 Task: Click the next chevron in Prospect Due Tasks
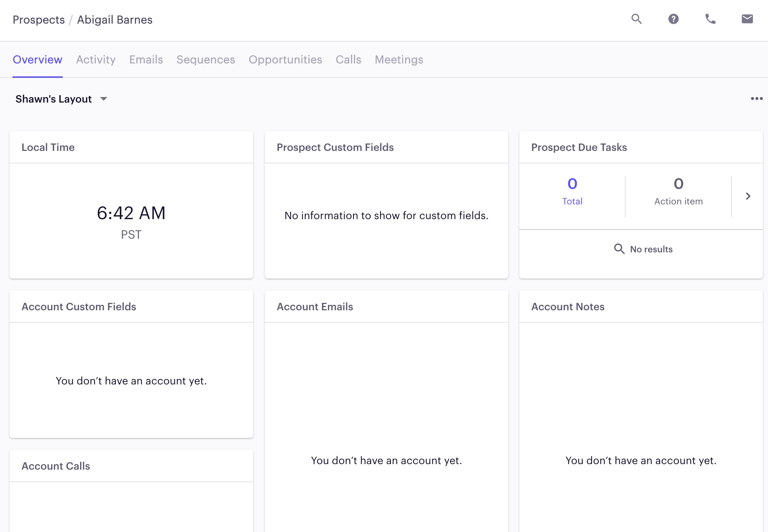coord(748,196)
